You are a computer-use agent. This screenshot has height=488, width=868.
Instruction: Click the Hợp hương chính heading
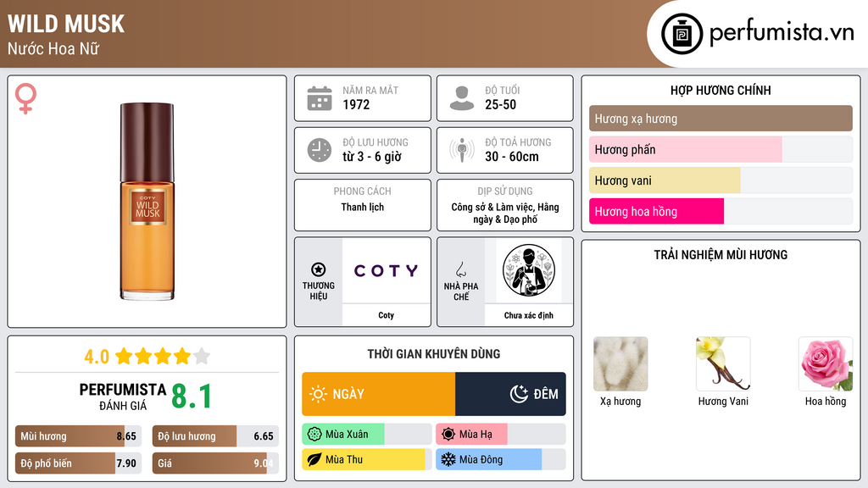[x=721, y=90]
